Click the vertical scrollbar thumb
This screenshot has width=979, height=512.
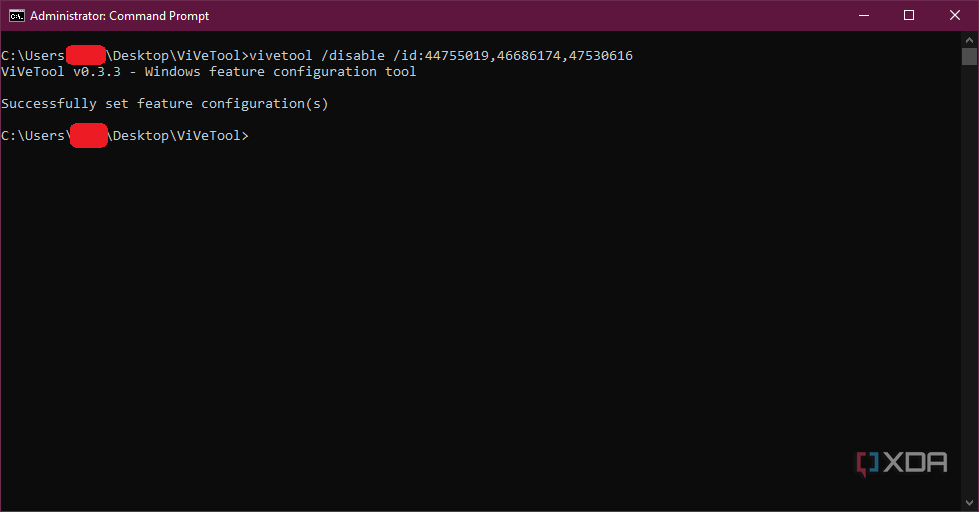click(969, 56)
